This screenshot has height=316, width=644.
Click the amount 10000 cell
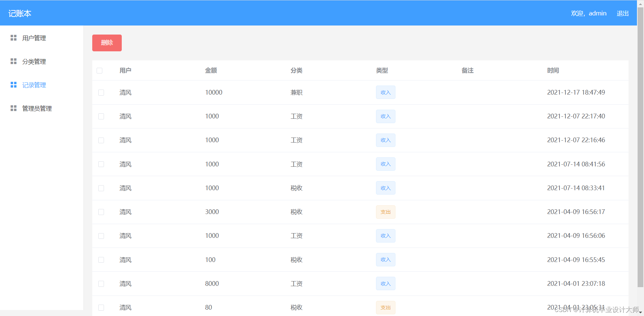coord(214,93)
